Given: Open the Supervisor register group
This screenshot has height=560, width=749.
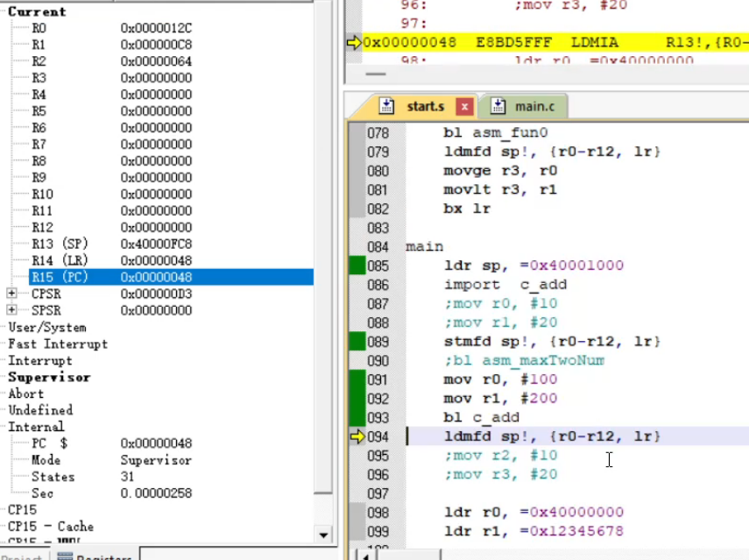Looking at the screenshot, I should pyautogui.click(x=49, y=378).
